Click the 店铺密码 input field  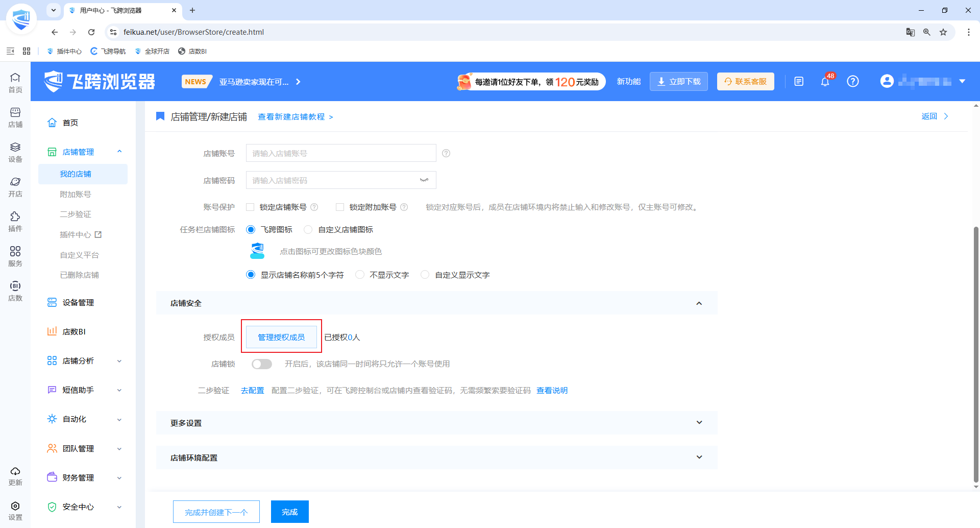[x=341, y=180]
